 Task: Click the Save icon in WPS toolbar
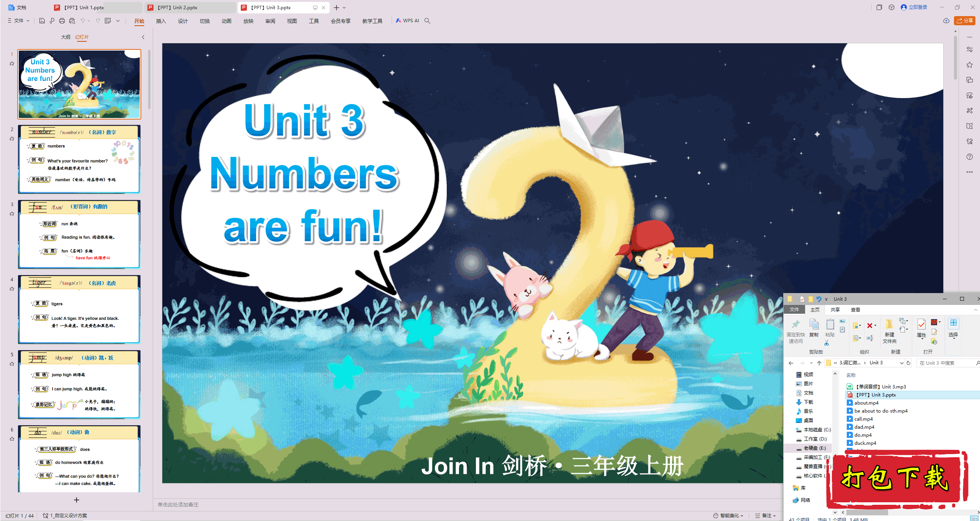[42, 21]
